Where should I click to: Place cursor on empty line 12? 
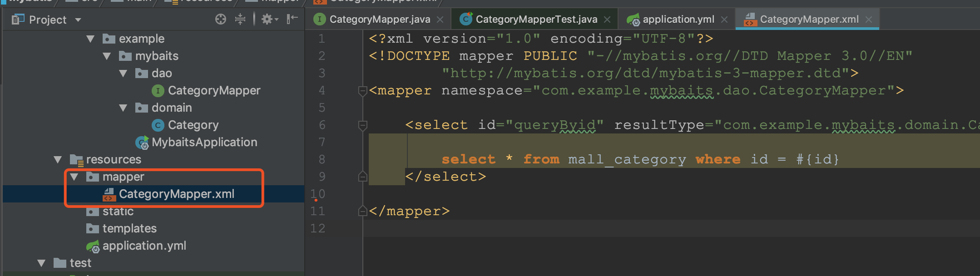(672, 228)
